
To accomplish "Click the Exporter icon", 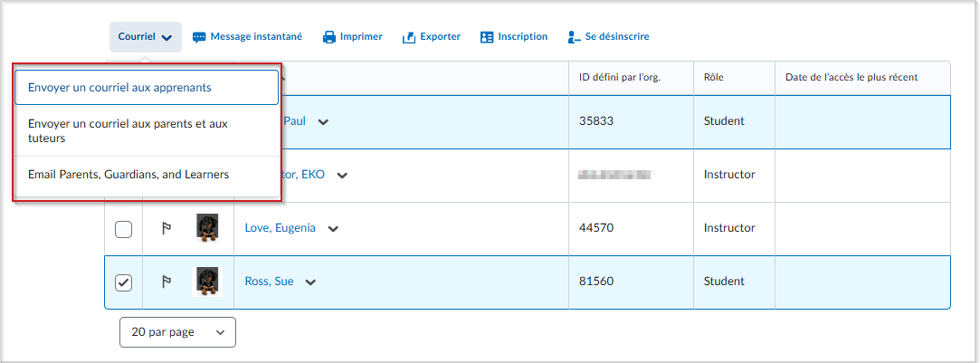I will 409,37.
